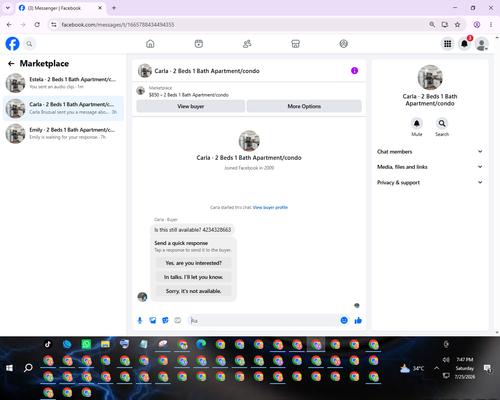Send quick reply "Yes, are you interested?"
The image size is (500, 400).
pos(193,263)
